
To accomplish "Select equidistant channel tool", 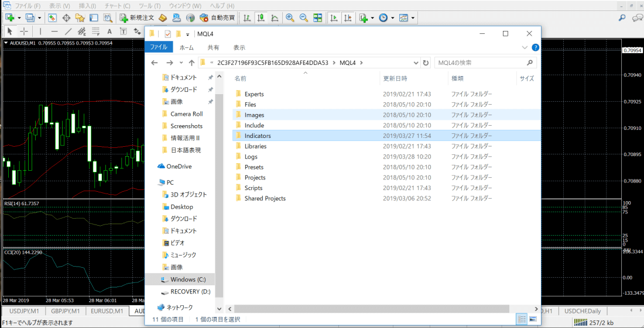I will pyautogui.click(x=82, y=31).
